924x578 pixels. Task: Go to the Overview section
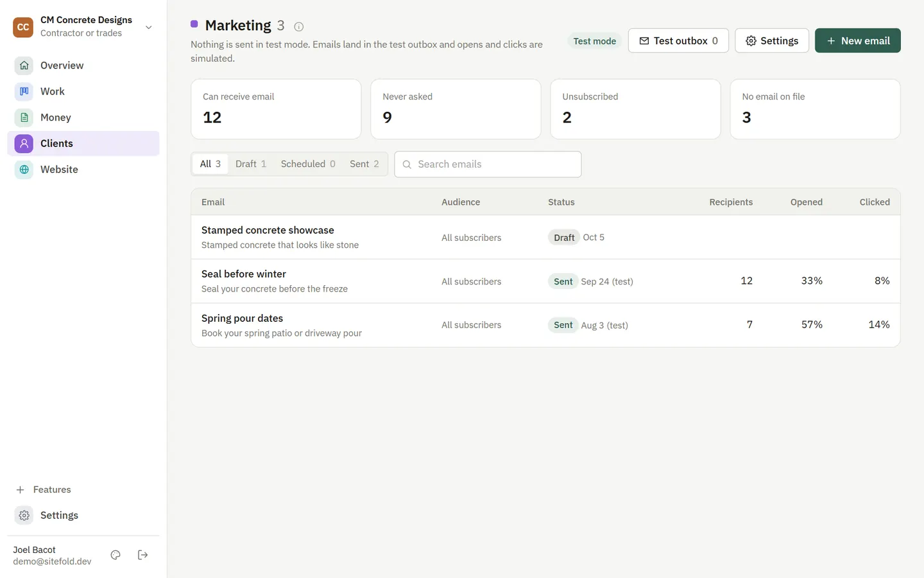(x=83, y=66)
